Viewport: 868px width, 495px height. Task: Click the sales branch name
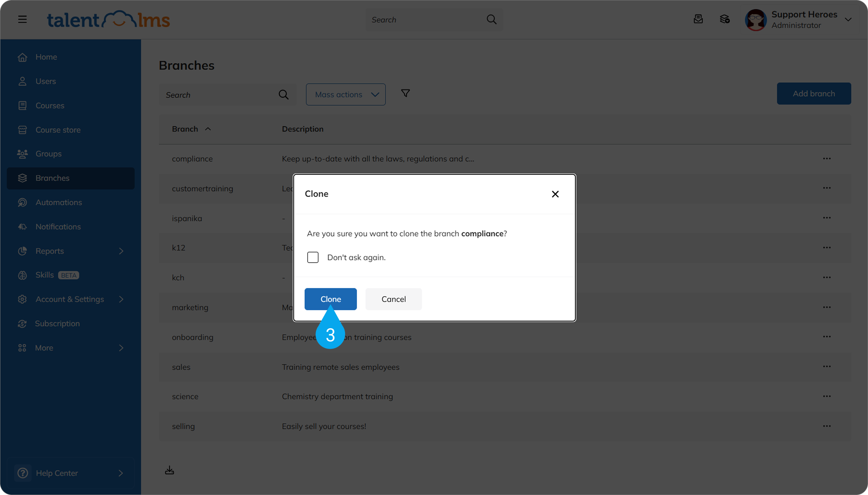[x=181, y=367]
